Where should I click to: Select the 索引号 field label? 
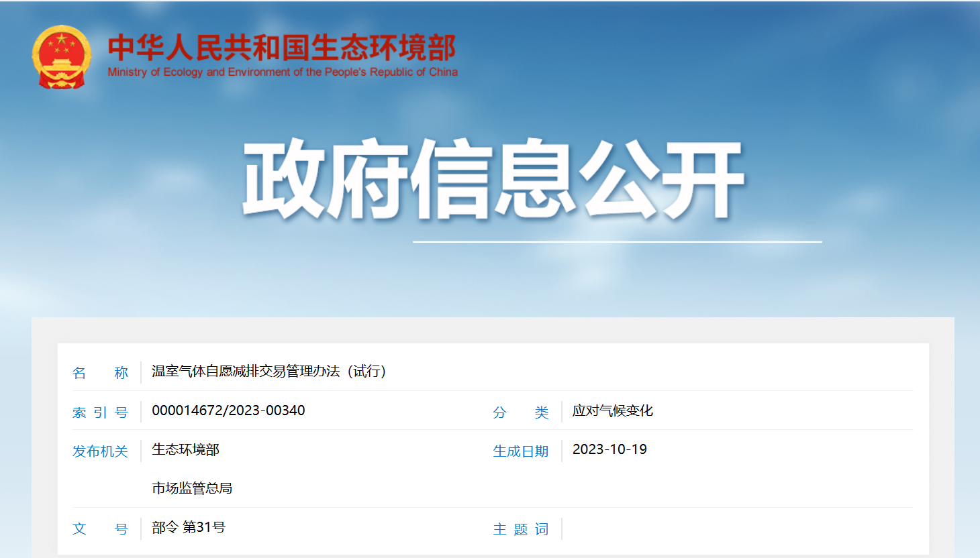pos(100,412)
